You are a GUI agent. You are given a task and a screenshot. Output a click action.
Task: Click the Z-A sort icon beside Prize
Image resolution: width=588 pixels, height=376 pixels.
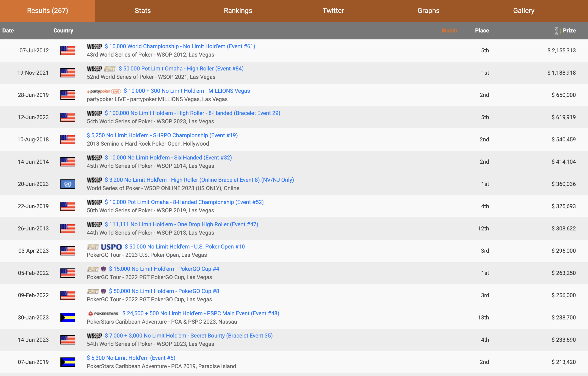pos(556,31)
